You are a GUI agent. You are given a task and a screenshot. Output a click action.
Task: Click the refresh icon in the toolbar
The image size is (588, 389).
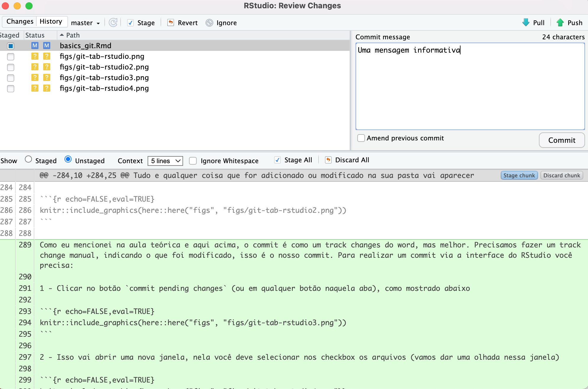(x=113, y=22)
